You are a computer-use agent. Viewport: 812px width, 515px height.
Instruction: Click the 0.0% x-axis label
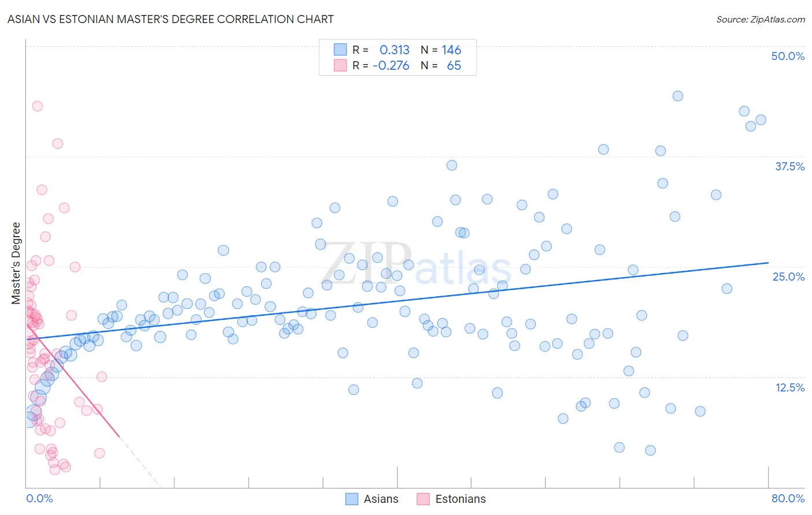pyautogui.click(x=39, y=498)
